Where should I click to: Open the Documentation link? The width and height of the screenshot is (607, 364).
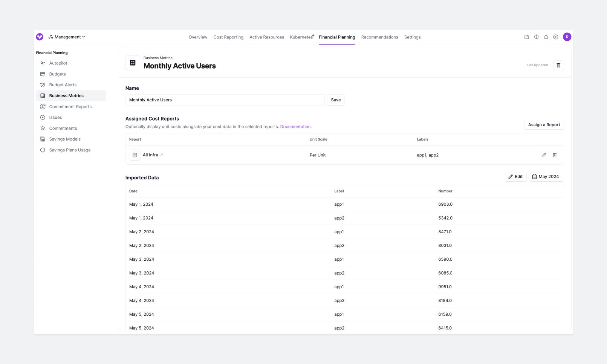tap(295, 127)
